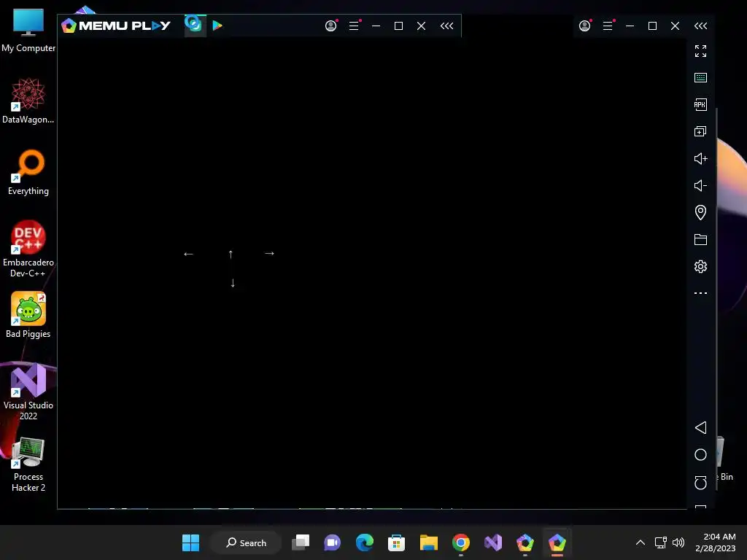Open the hamburger menu in rear MEmu window
Image resolution: width=747 pixels, height=560 pixels.
[x=608, y=26]
